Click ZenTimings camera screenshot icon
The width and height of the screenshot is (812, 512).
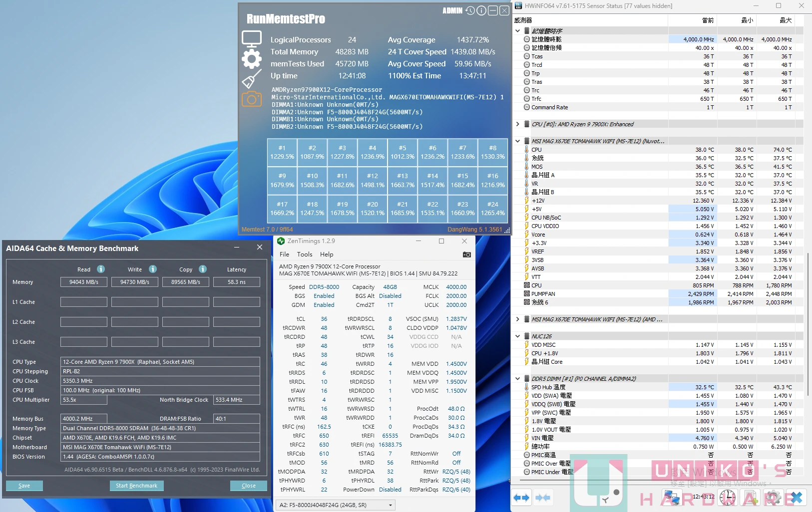tap(467, 255)
